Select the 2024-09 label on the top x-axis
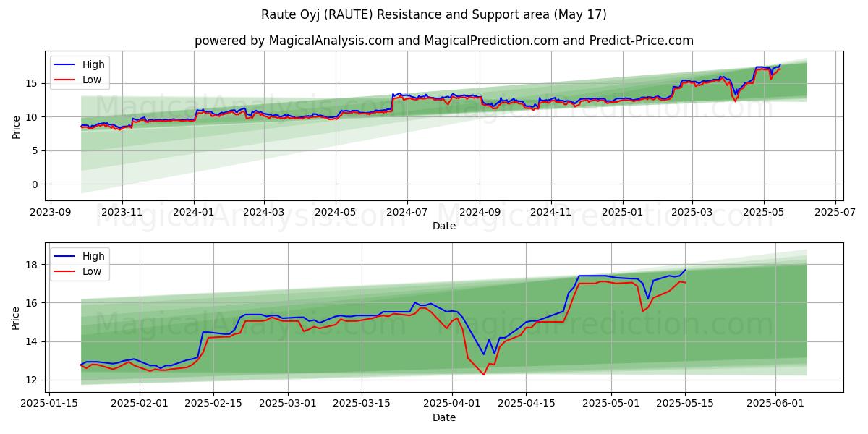 click(x=479, y=213)
